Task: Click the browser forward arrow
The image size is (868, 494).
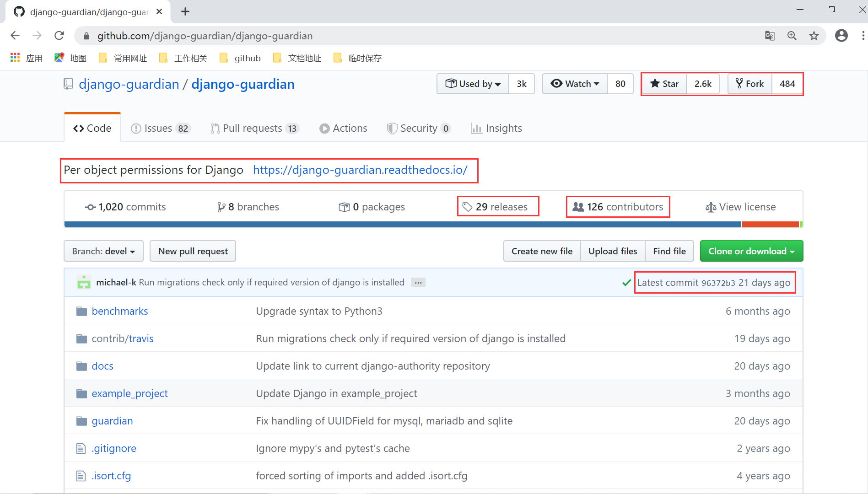Action: pyautogui.click(x=37, y=36)
